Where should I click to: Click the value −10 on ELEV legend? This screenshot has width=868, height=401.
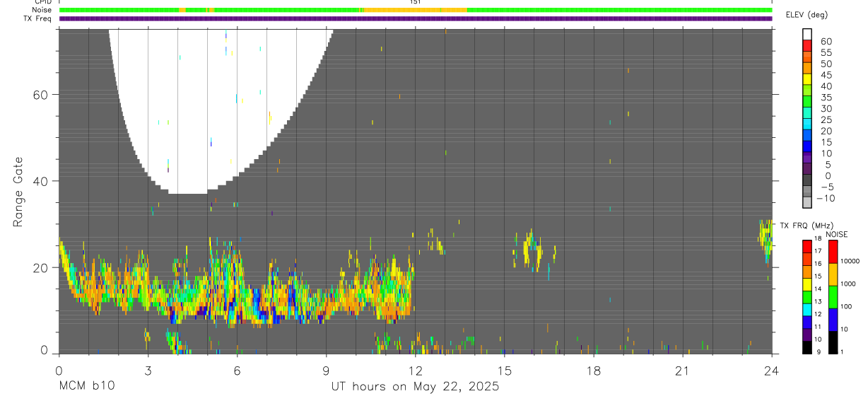click(825, 198)
